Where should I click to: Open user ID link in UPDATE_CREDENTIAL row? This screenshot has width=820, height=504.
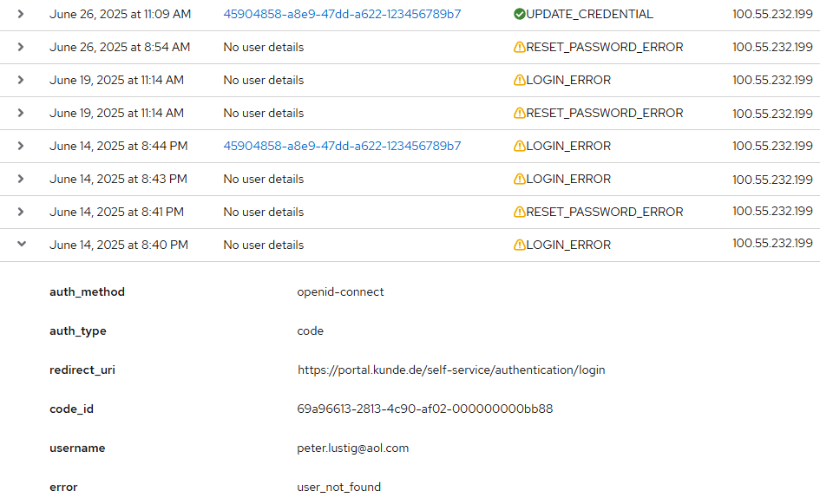(x=342, y=14)
